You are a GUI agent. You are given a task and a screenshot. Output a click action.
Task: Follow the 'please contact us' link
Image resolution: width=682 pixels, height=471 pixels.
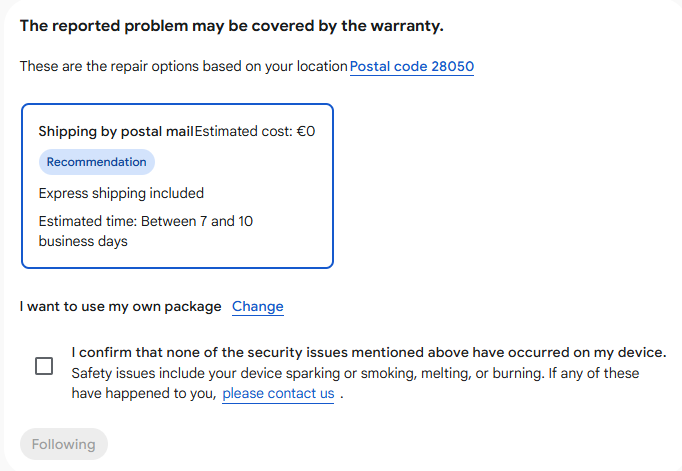click(278, 394)
